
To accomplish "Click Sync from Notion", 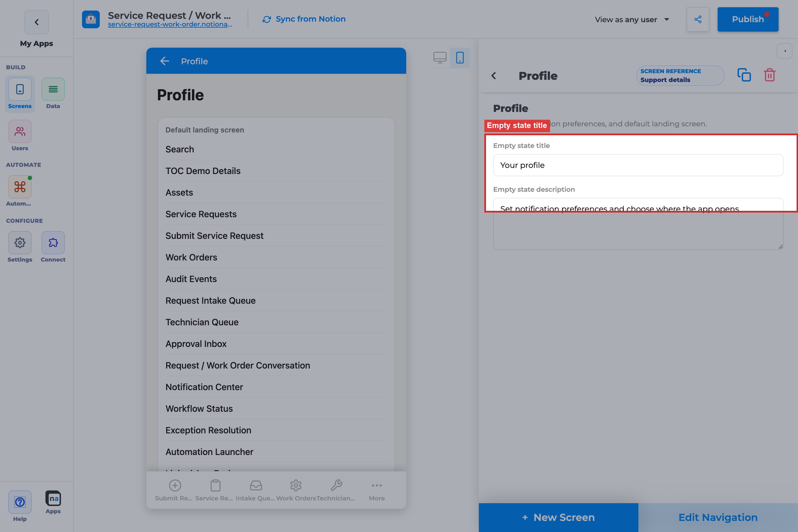I will pyautogui.click(x=304, y=19).
